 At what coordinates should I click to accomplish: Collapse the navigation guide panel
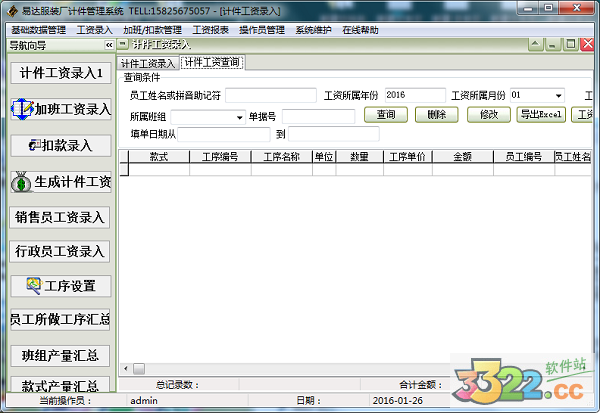(109, 45)
